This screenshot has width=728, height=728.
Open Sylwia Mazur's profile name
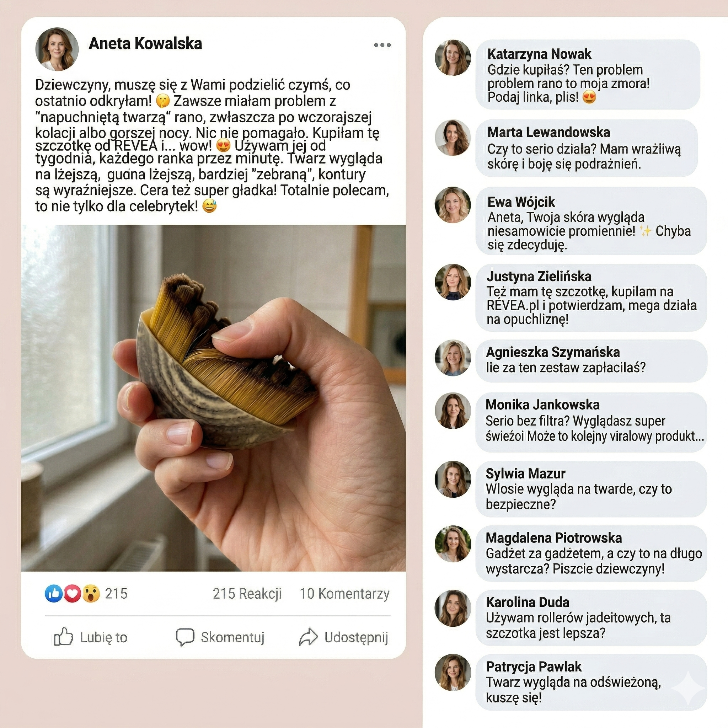pyautogui.click(x=525, y=473)
